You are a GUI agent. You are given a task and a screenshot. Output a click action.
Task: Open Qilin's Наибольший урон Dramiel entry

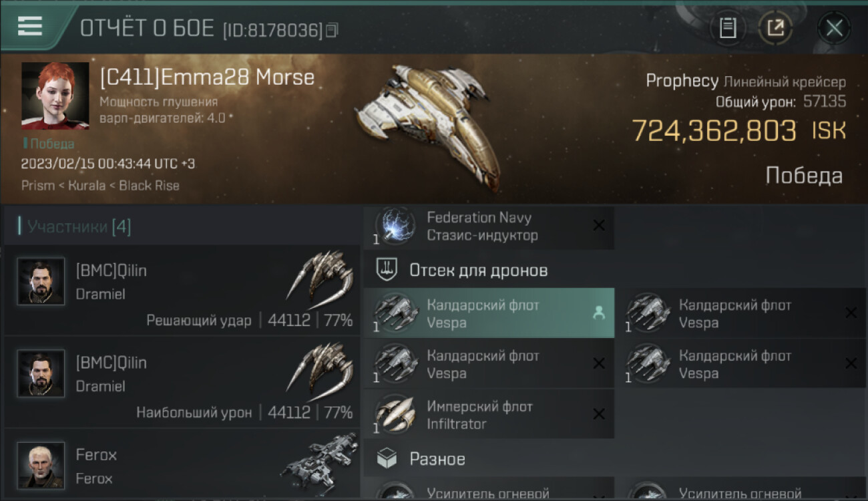[182, 382]
